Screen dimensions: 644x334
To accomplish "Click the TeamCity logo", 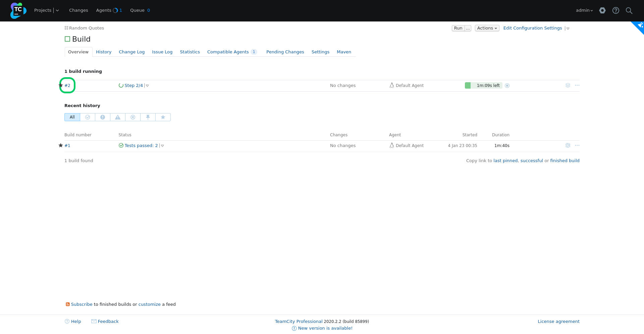I will click(x=18, y=10).
